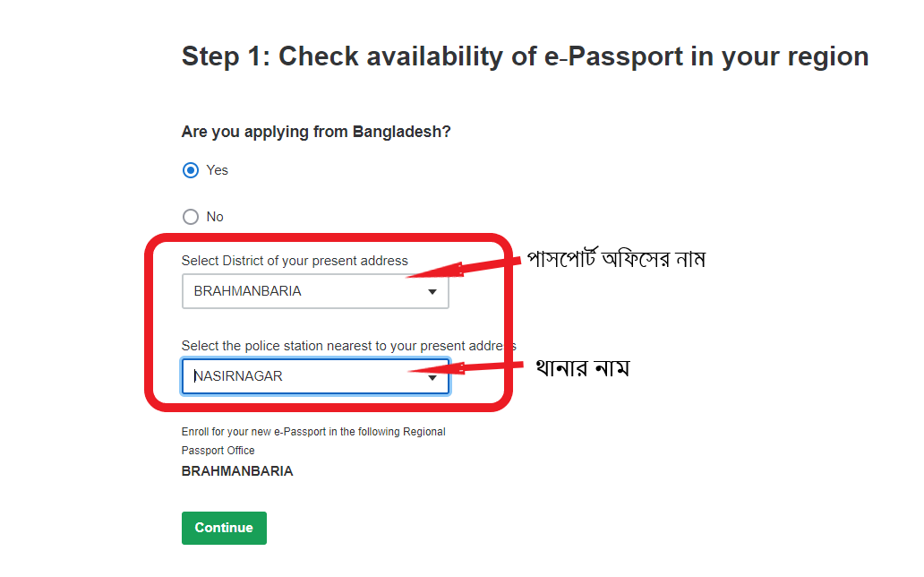
Task: Click the bold BRAHMANBARIA regional office name
Action: [237, 471]
